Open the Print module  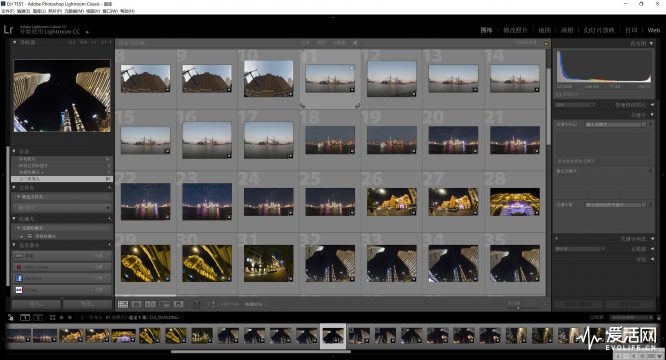point(631,30)
